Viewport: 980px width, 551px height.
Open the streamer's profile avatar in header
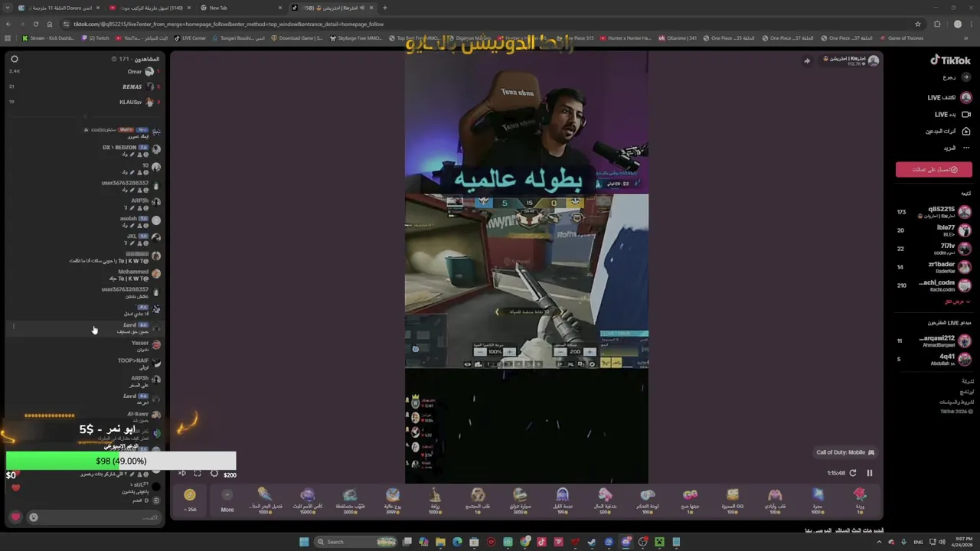pos(873,60)
